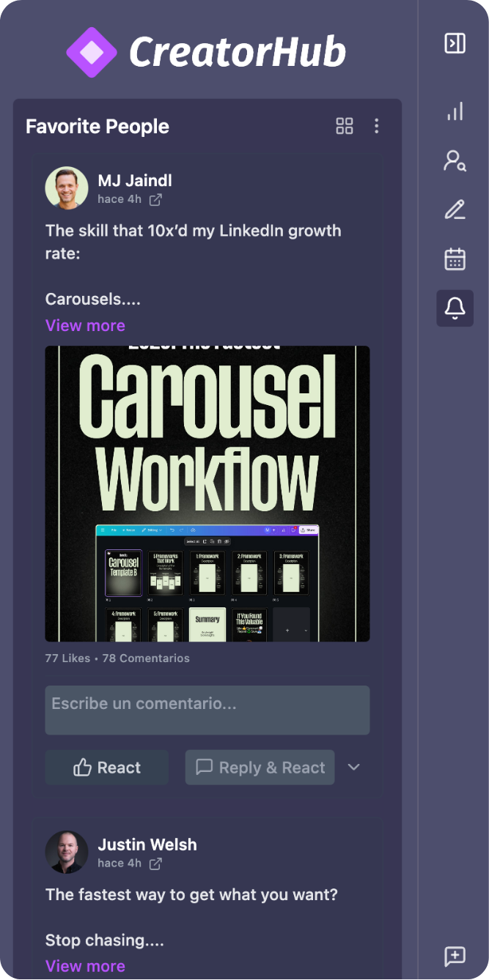Click the Favorite People heading

coord(98,126)
